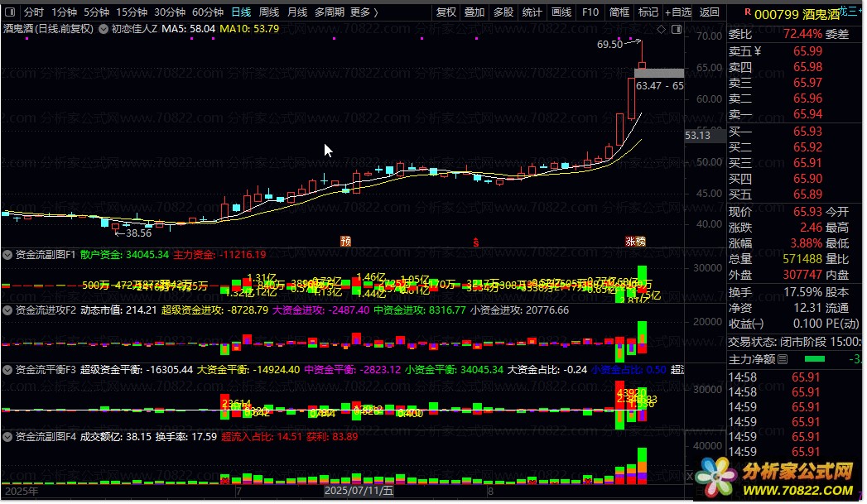The height and width of the screenshot is (504, 867).
Task: Add stock via +自选 button
Action: coord(678,12)
